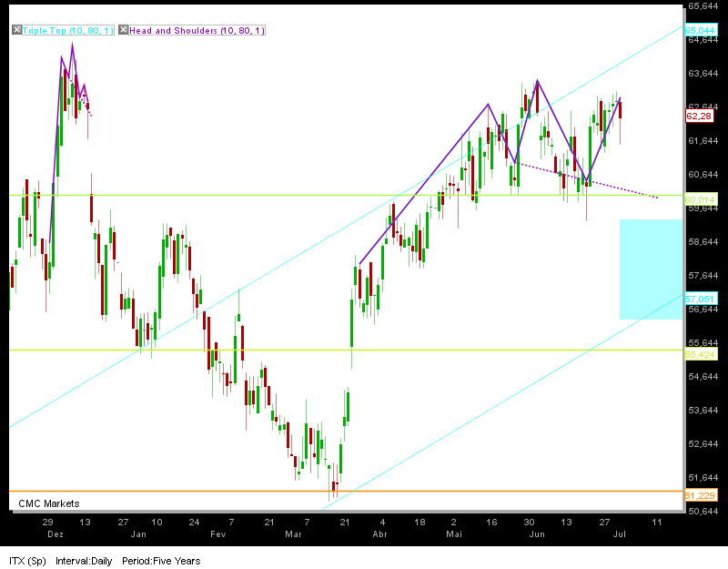Screen dimensions: 728x569
Task: Click the Dez month label on time axis
Action: (x=56, y=534)
